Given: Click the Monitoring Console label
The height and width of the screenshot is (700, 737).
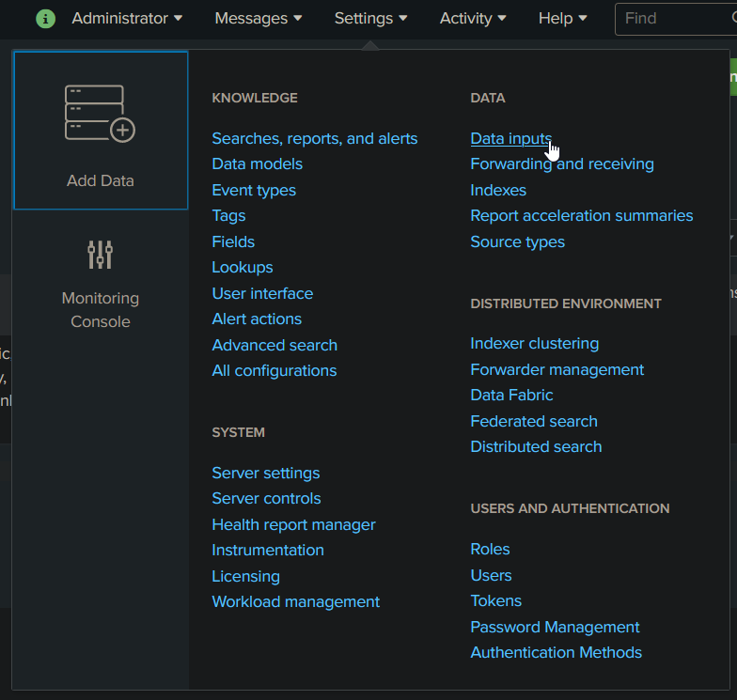Looking at the screenshot, I should 100,310.
